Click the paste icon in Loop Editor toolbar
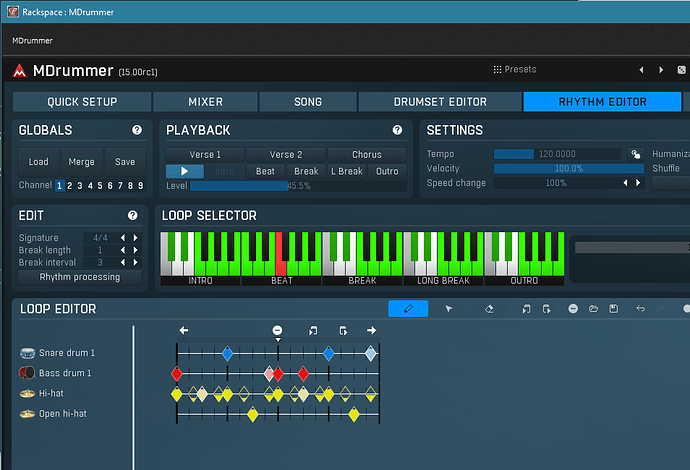 pos(547,309)
